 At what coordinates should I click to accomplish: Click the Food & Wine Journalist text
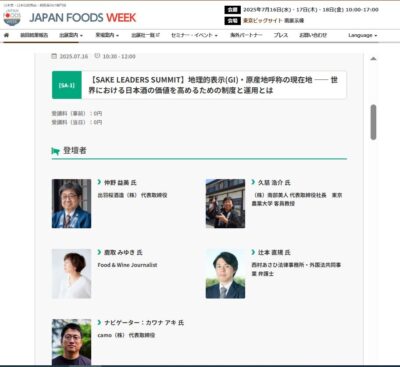(127, 265)
